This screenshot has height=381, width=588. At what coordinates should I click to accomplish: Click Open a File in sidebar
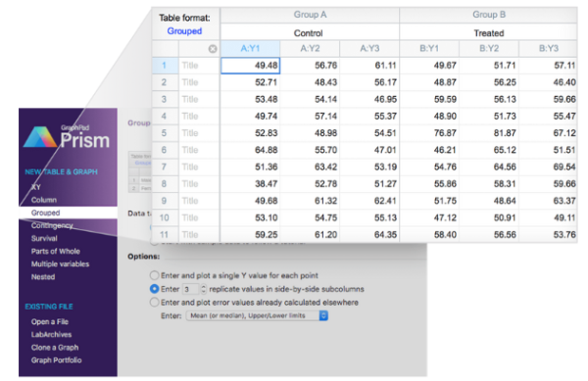(50, 321)
